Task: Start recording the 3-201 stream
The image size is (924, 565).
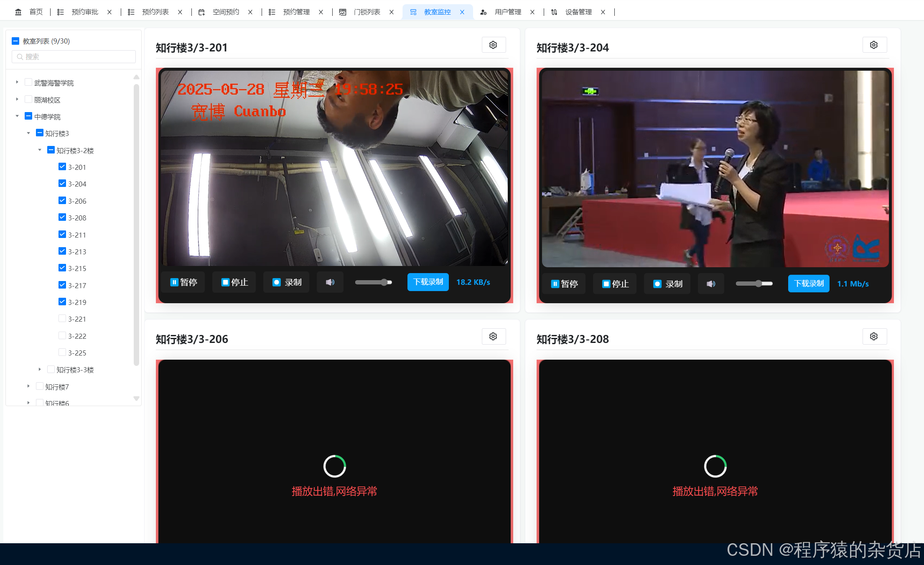Action: point(286,282)
